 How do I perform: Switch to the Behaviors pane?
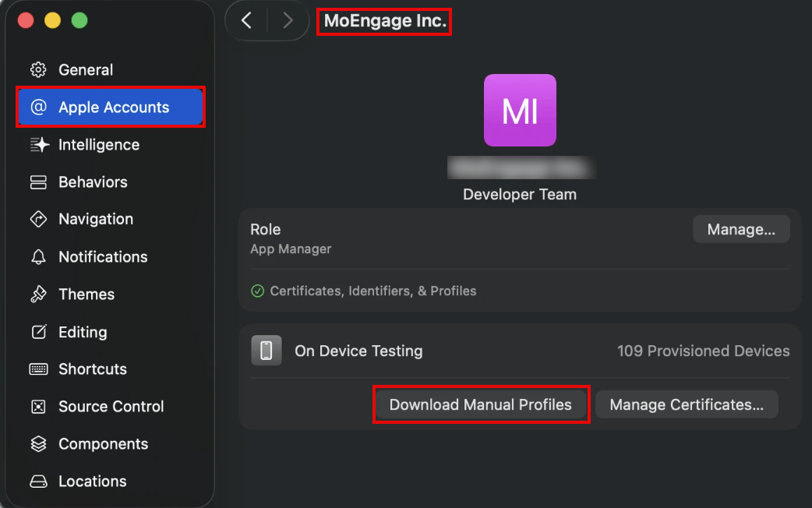point(111,182)
